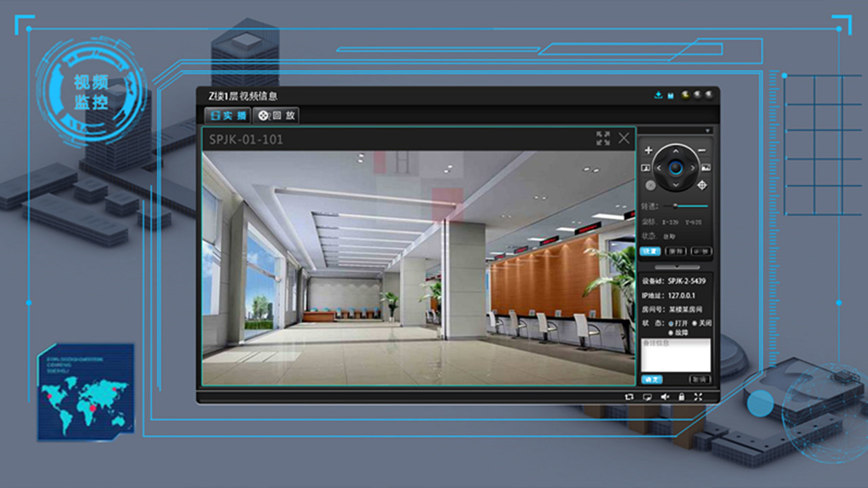Image resolution: width=868 pixels, height=488 pixels.
Task: Click the blue 确定 confirm button
Action: point(652,380)
